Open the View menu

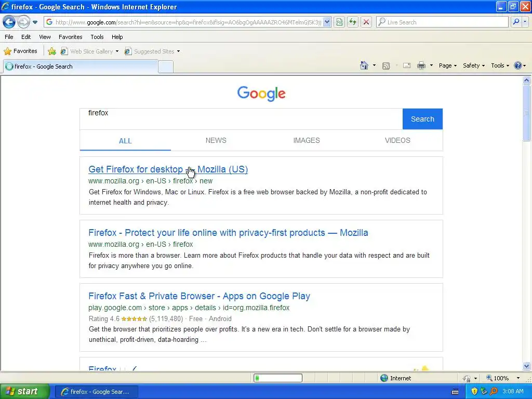click(45, 37)
